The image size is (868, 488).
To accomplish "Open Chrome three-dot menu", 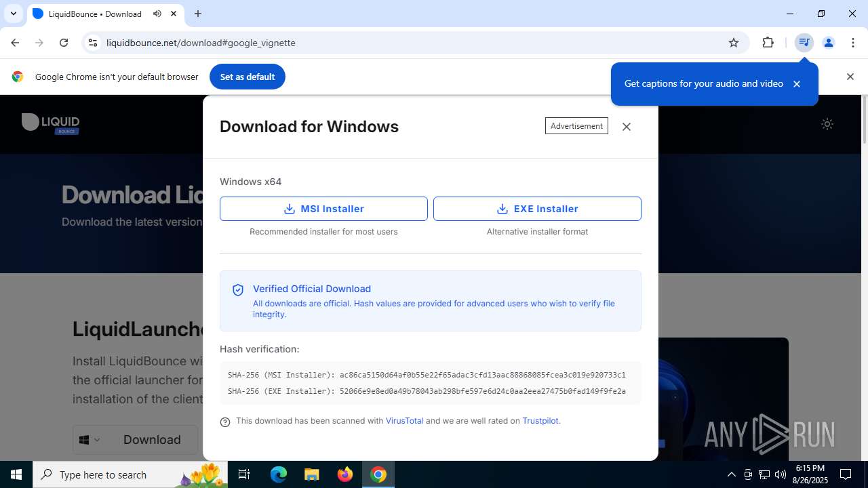I will [853, 43].
